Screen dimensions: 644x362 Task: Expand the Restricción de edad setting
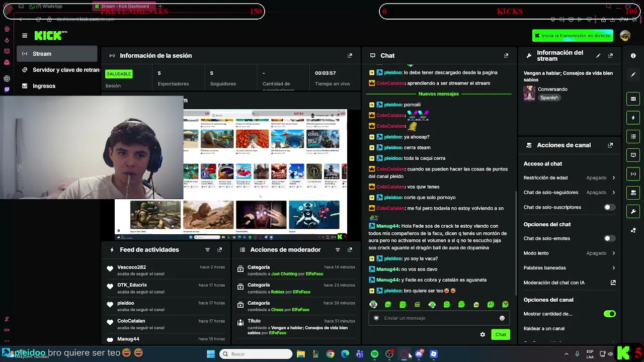click(x=570, y=178)
